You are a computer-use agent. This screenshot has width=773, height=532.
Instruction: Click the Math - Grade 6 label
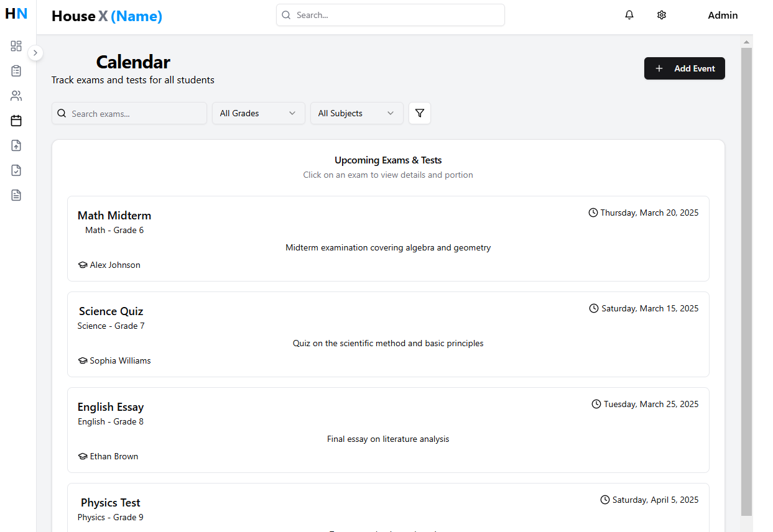point(114,230)
